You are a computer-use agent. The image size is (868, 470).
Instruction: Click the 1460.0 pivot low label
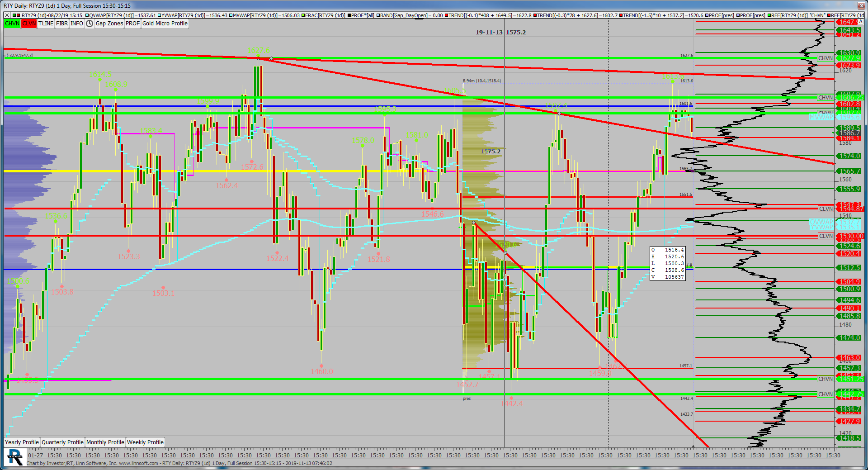[321, 371]
